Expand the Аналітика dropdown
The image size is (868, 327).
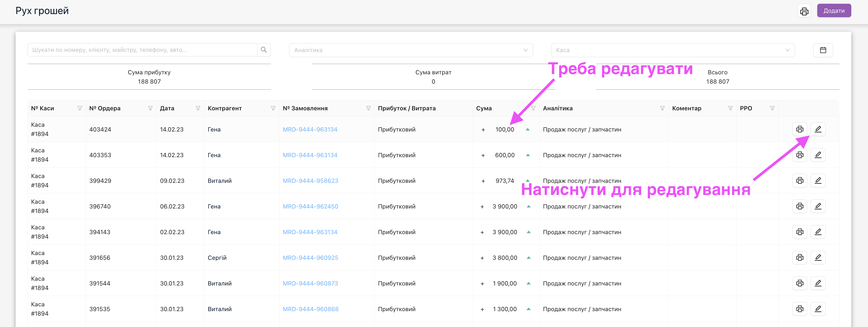pos(410,50)
